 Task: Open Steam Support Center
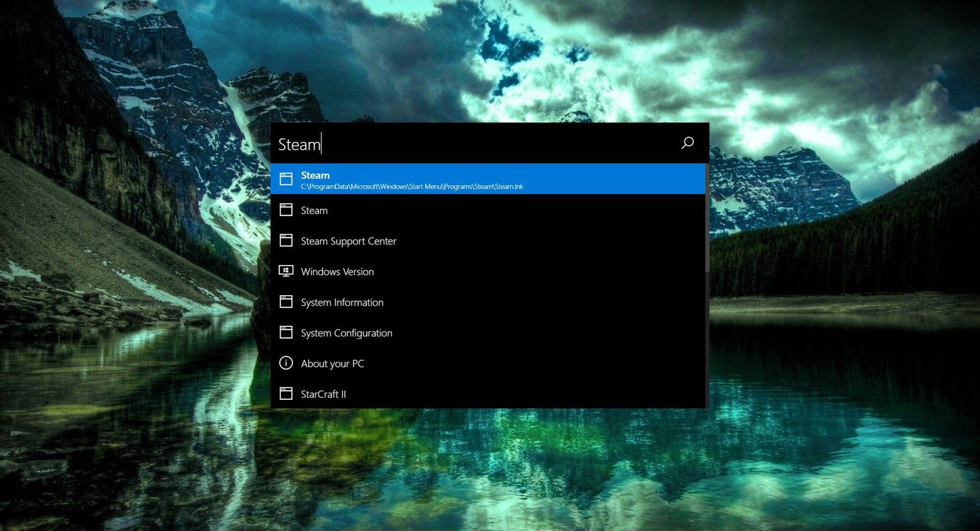[x=488, y=241]
